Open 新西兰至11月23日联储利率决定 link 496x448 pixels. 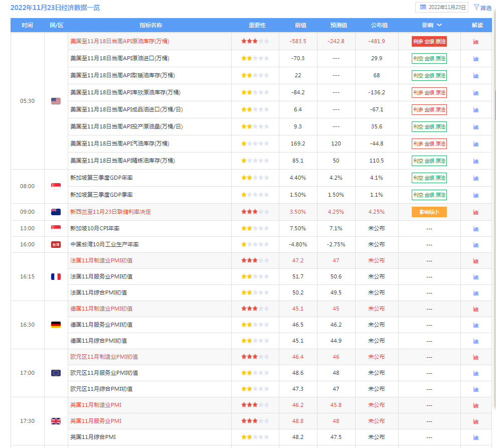tap(110, 212)
